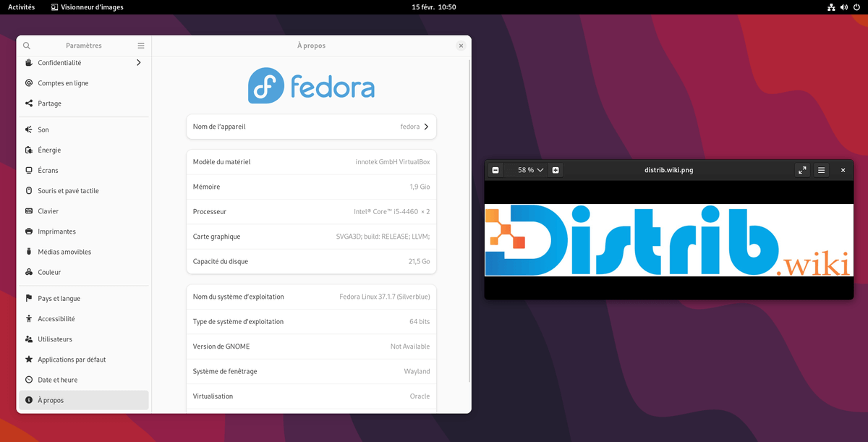The width and height of the screenshot is (868, 442).
Task: Click the À propos panel scrollbar
Action: [x=469, y=221]
